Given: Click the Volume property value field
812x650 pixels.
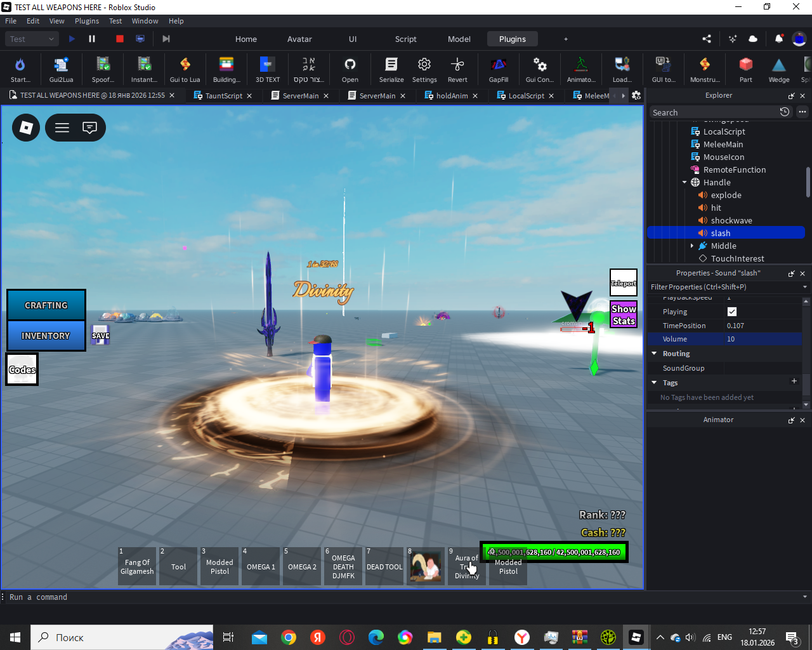Looking at the screenshot, I should 761,339.
